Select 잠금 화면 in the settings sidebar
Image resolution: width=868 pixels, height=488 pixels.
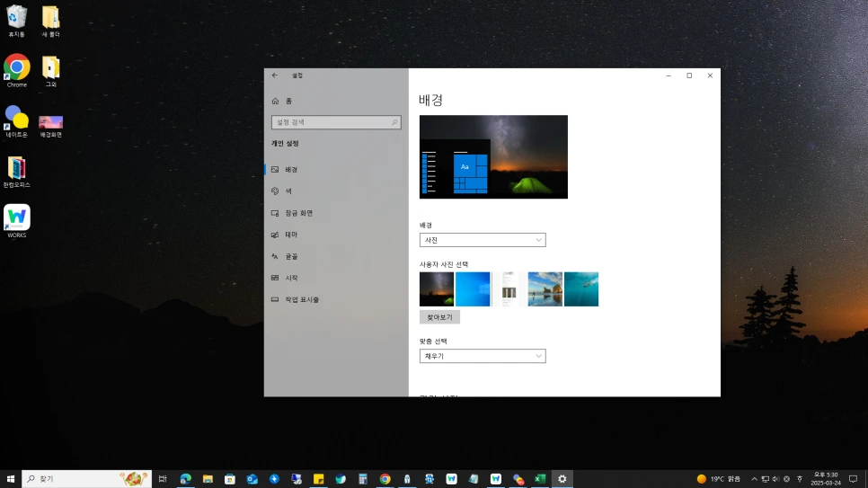pyautogui.click(x=336, y=213)
